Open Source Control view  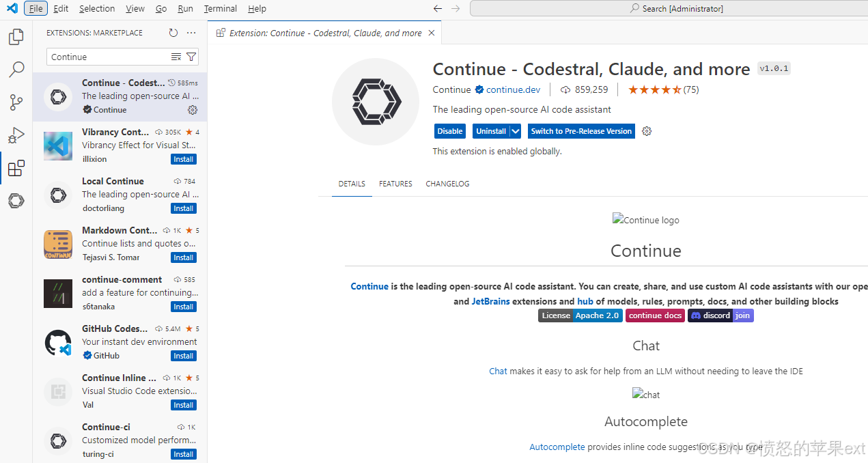click(x=16, y=102)
